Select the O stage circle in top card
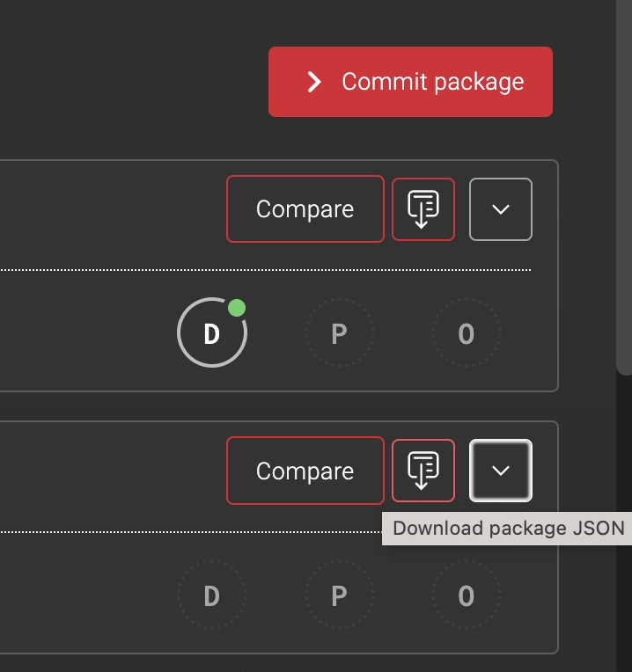This screenshot has height=672, width=632. (466, 334)
